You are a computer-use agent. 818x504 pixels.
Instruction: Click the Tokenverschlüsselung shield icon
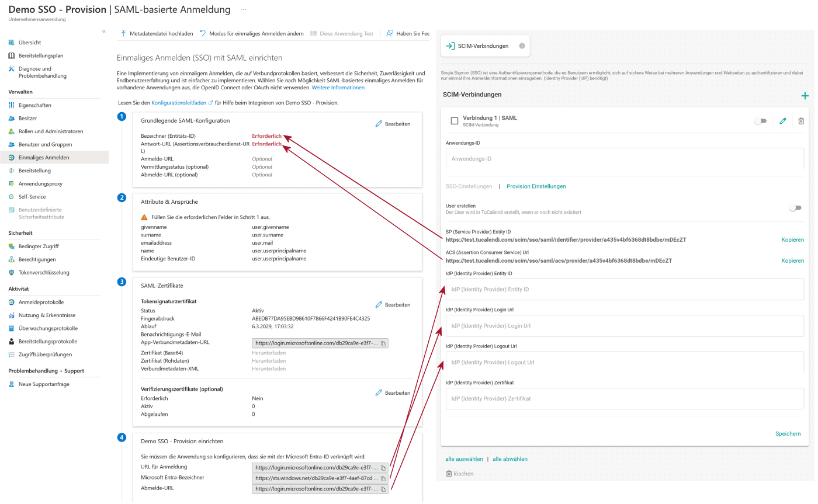(12, 272)
